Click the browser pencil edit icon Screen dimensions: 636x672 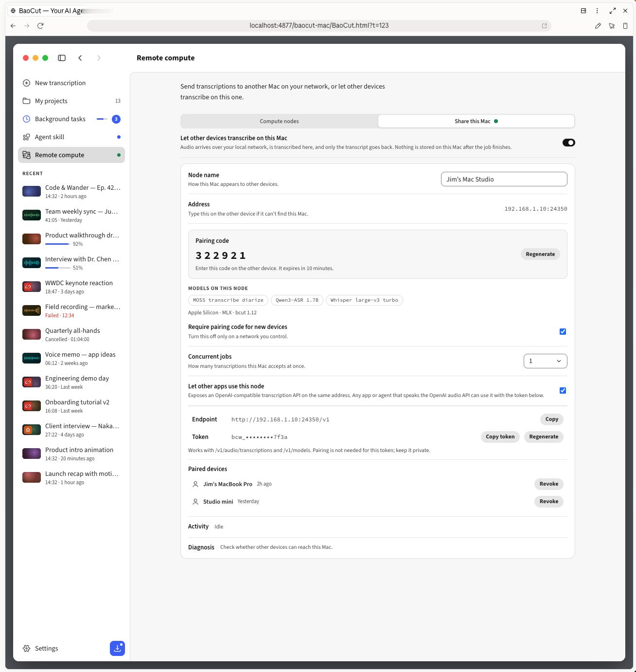click(598, 26)
